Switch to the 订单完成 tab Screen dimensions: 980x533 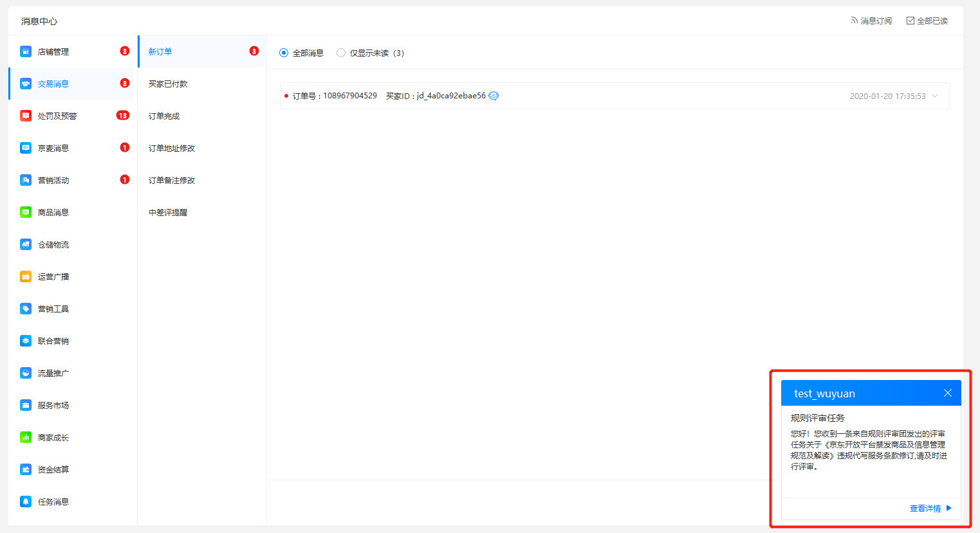[164, 116]
